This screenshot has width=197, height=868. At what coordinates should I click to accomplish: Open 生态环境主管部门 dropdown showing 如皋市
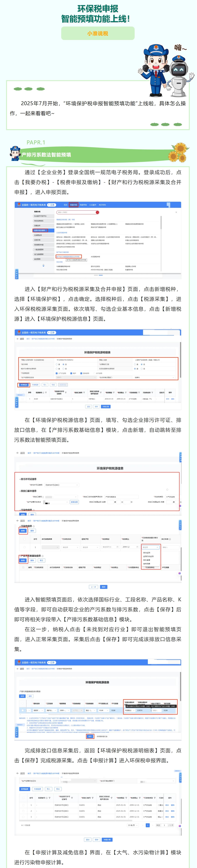(155, 377)
